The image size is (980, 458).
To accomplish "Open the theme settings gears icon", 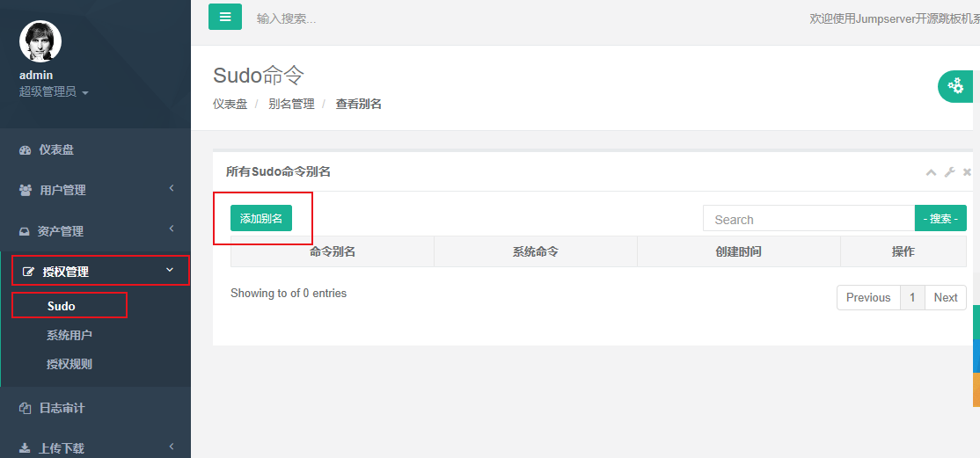I will (x=955, y=86).
